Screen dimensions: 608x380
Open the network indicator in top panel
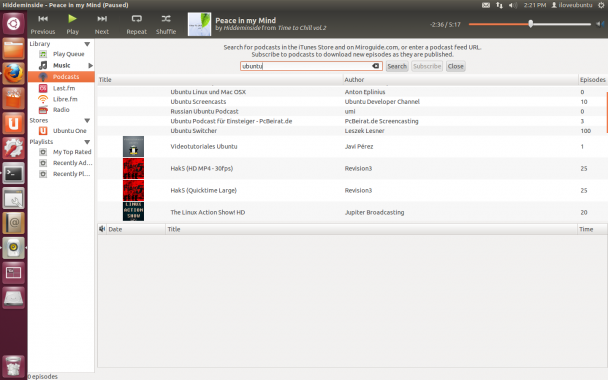tap(499, 5)
